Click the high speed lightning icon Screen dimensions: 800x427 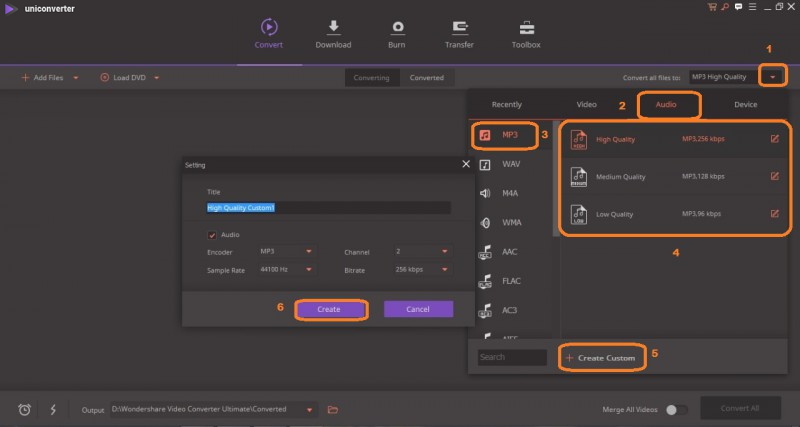pyautogui.click(x=53, y=409)
